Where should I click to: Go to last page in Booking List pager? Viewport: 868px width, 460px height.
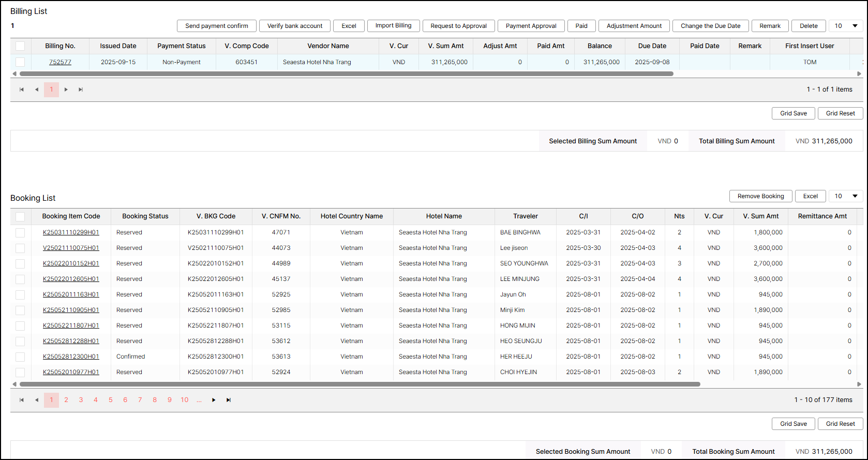coord(228,400)
